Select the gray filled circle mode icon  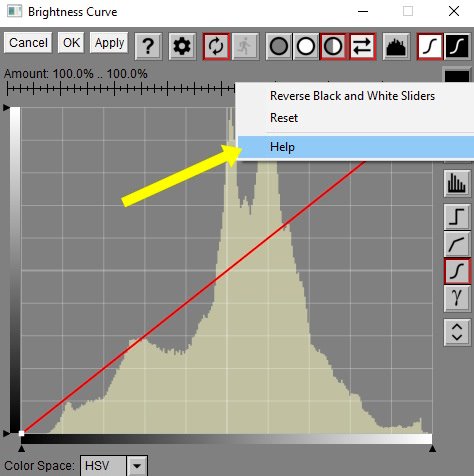point(279,46)
